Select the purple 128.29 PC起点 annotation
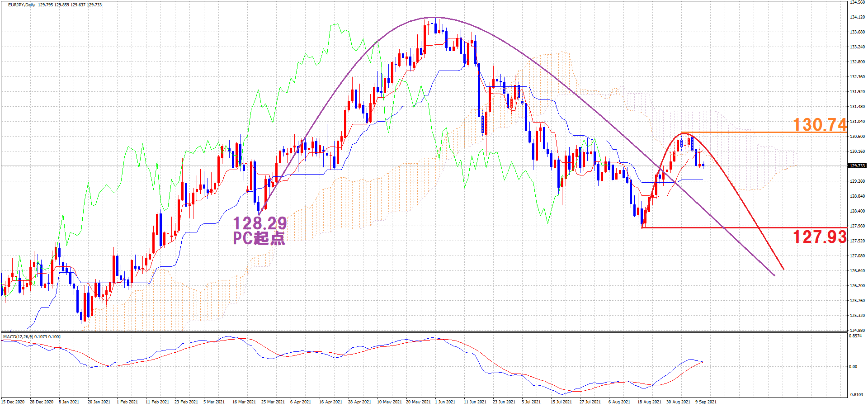This screenshot has width=868, height=407. [259, 230]
